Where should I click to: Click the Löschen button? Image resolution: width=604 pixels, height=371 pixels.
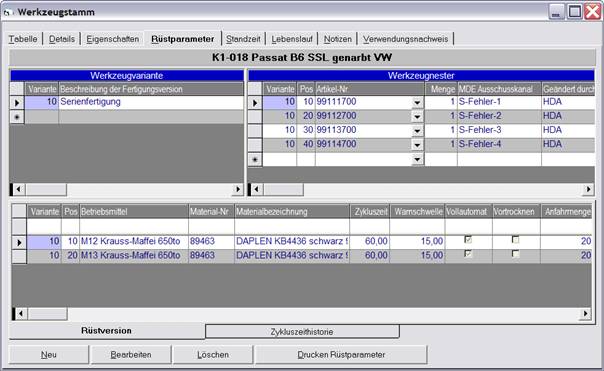coord(213,354)
